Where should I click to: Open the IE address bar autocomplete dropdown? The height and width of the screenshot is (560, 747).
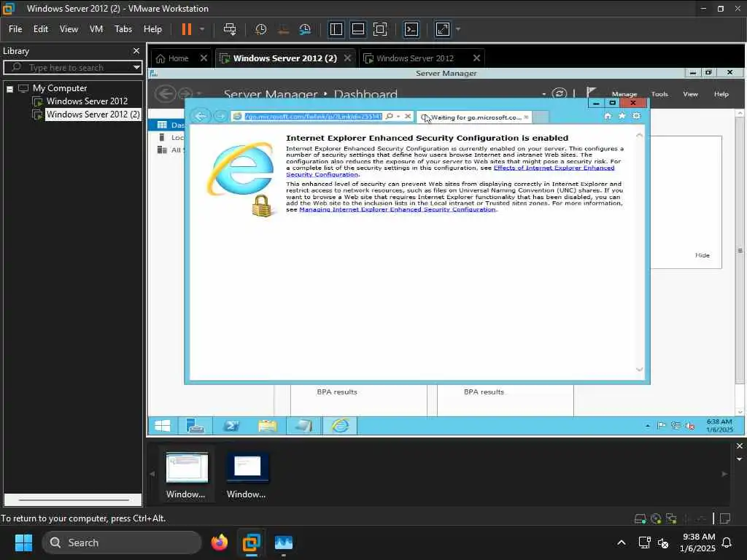click(x=398, y=116)
